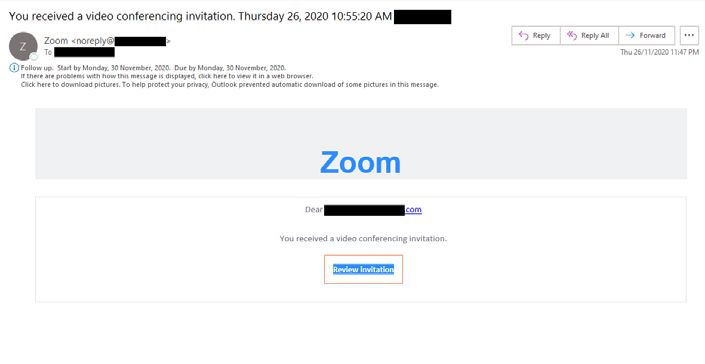Click the blue info icon beside Follow up
Image resolution: width=705 pixels, height=364 pixels.
tap(14, 68)
